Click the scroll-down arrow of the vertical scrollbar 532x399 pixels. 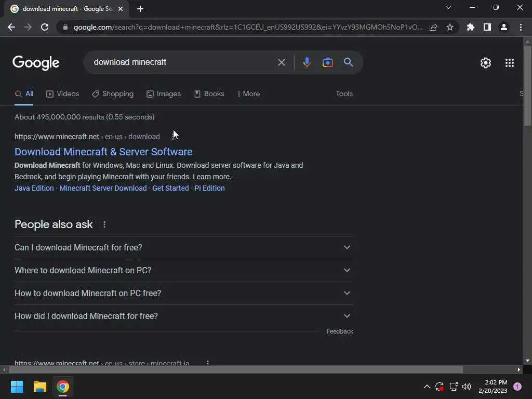click(x=527, y=361)
